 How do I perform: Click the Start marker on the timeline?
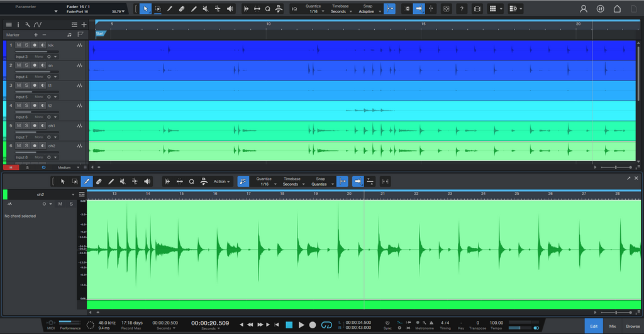pos(99,33)
